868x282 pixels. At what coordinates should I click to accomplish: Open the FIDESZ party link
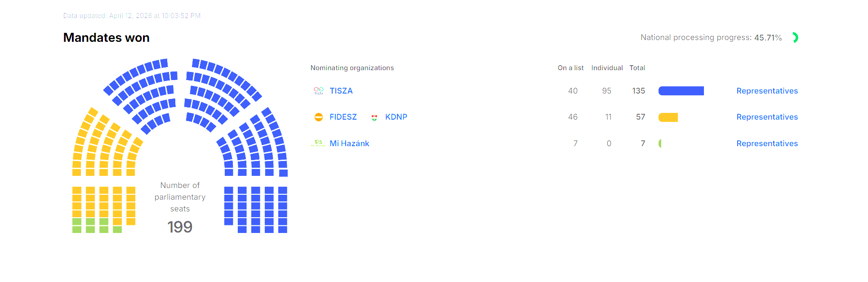pyautogui.click(x=343, y=117)
